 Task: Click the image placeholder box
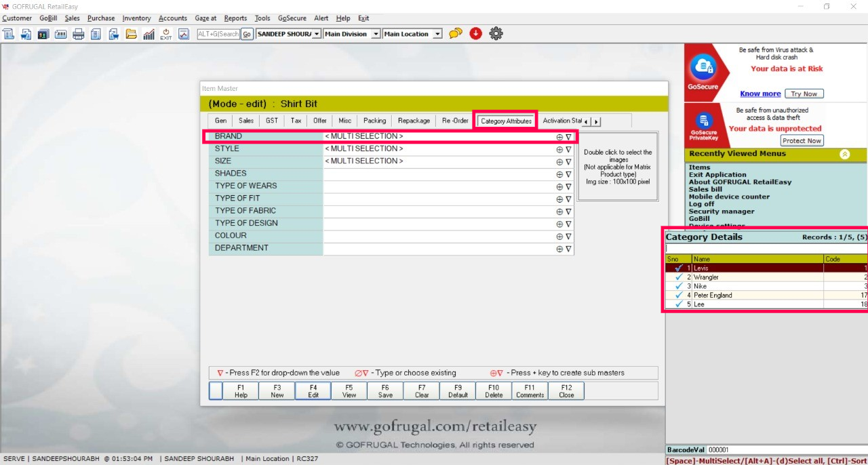pos(618,167)
